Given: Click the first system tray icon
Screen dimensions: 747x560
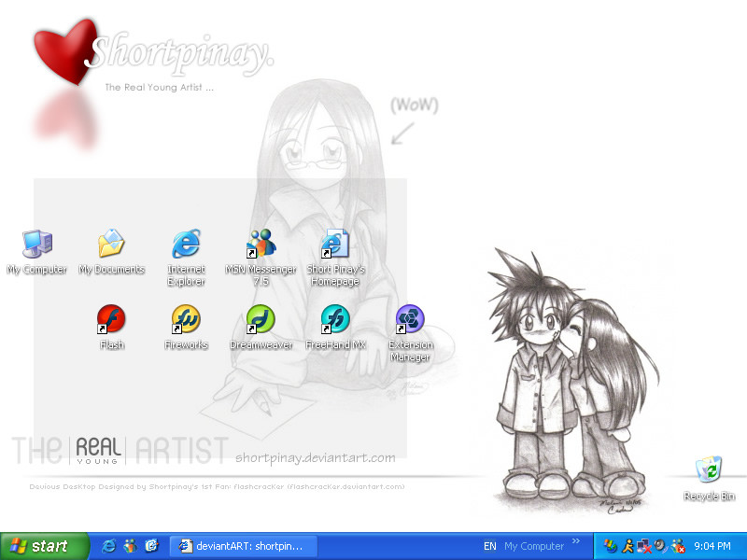Looking at the screenshot, I should [x=610, y=546].
